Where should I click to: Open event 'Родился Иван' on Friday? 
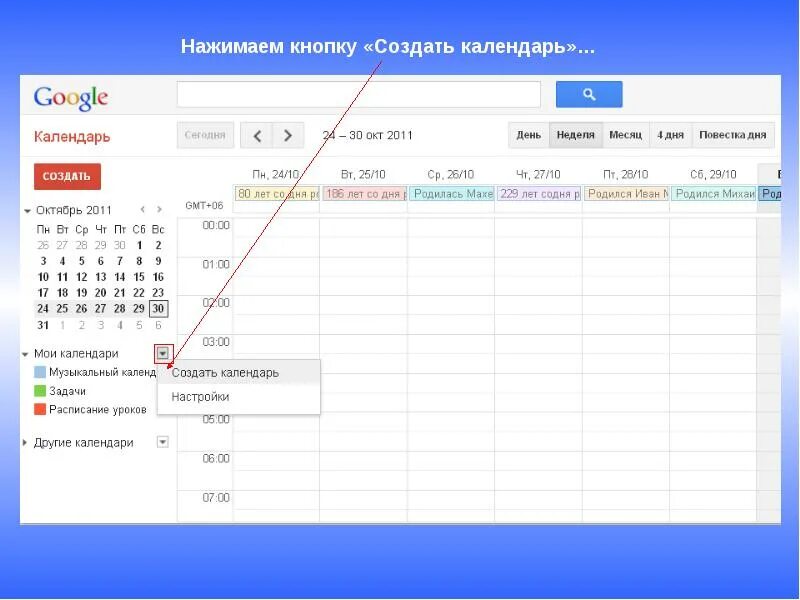pos(627,194)
